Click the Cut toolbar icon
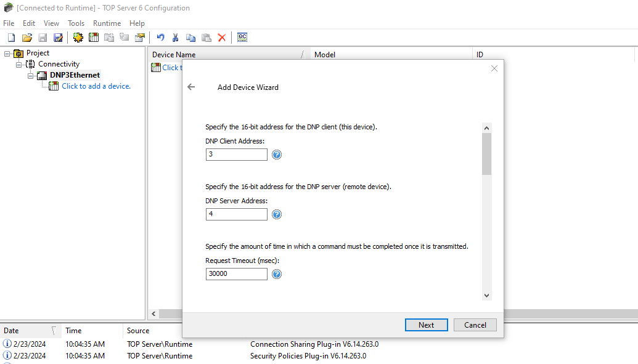This screenshot has height=364, width=638. point(176,37)
